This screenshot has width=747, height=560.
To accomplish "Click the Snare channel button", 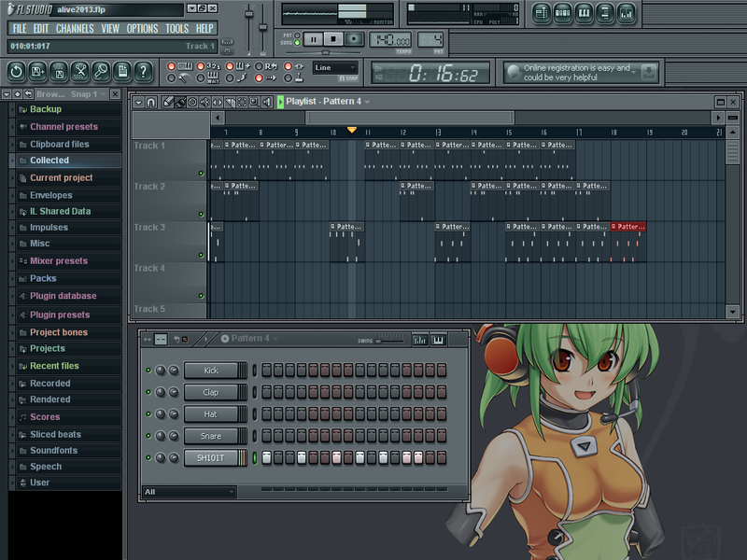I will pos(211,436).
